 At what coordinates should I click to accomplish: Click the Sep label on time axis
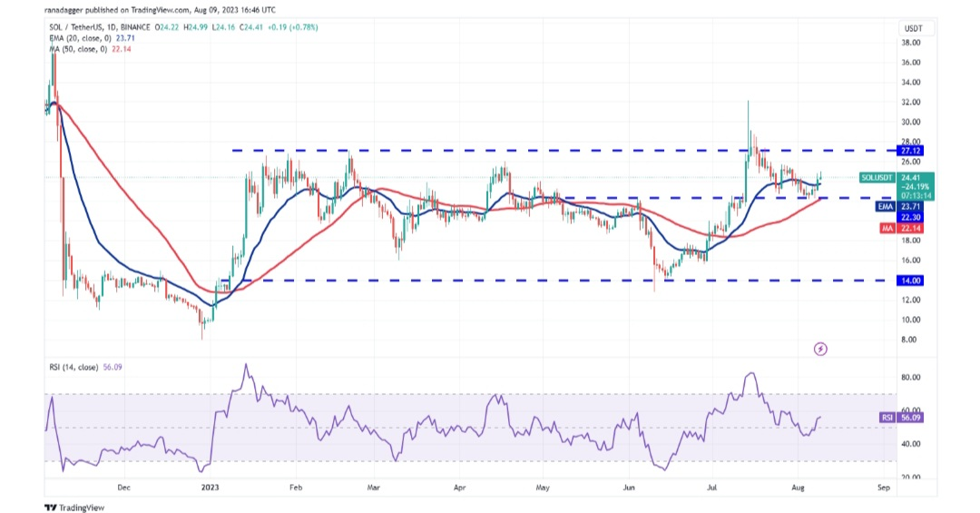tap(883, 488)
